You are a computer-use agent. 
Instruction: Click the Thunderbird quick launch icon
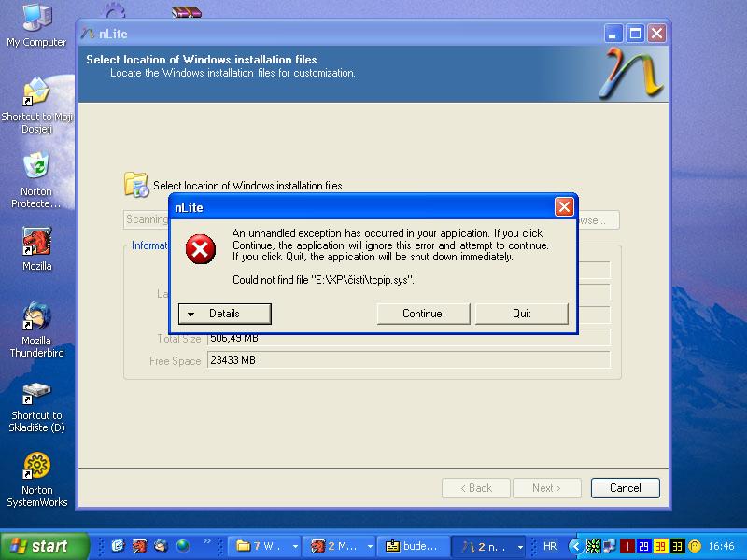pos(161,546)
